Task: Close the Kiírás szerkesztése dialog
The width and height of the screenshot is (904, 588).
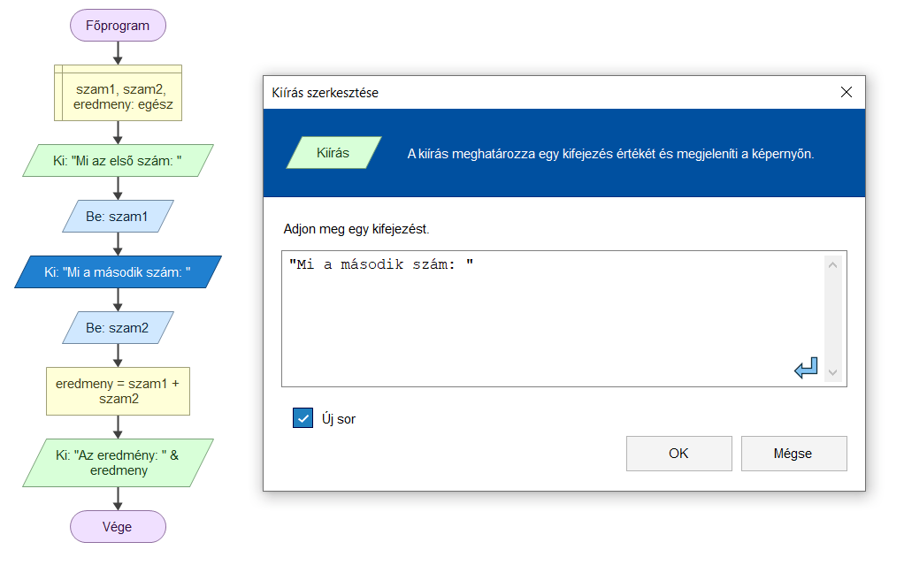Action: click(847, 92)
